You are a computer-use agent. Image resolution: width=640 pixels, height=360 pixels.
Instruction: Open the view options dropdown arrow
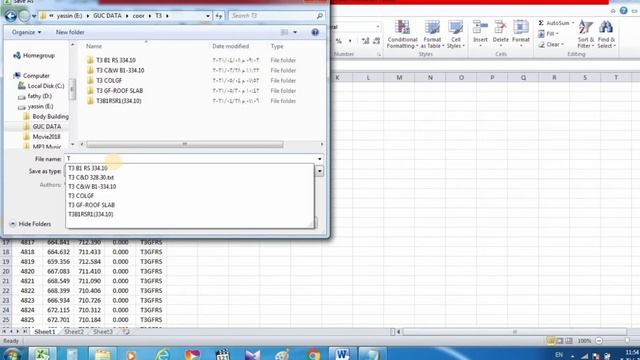coord(295,32)
